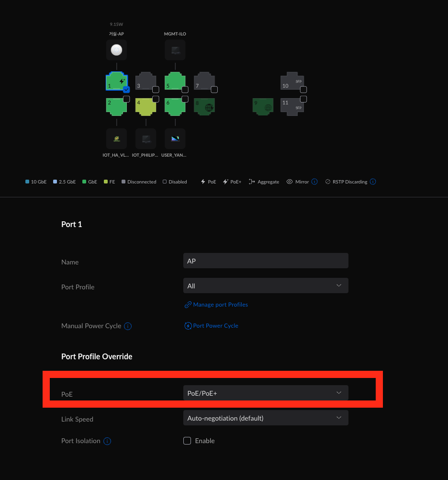Screen dimensions: 448x480
Task: Click info icon beside Port Isolation
Action: [x=107, y=441]
